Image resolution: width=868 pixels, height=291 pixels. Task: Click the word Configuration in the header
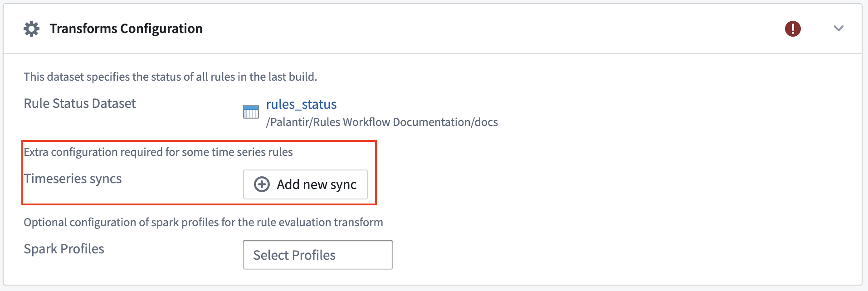pyautogui.click(x=161, y=29)
